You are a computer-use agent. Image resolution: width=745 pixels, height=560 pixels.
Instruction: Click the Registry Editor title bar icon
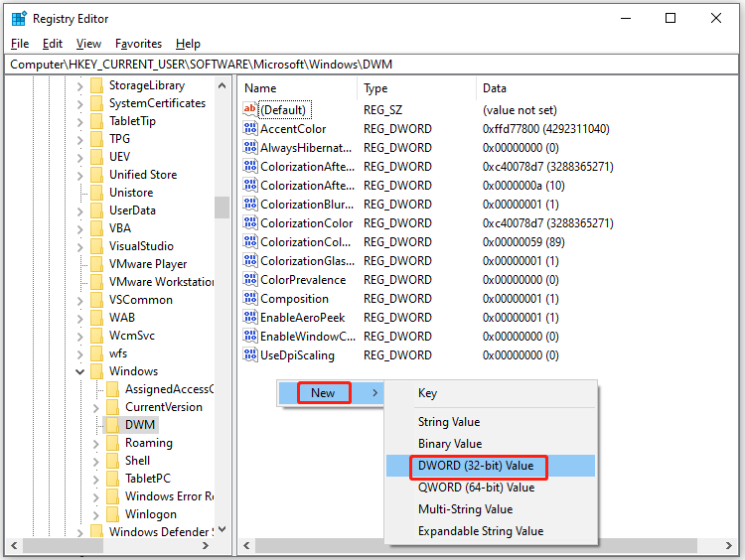(x=19, y=19)
